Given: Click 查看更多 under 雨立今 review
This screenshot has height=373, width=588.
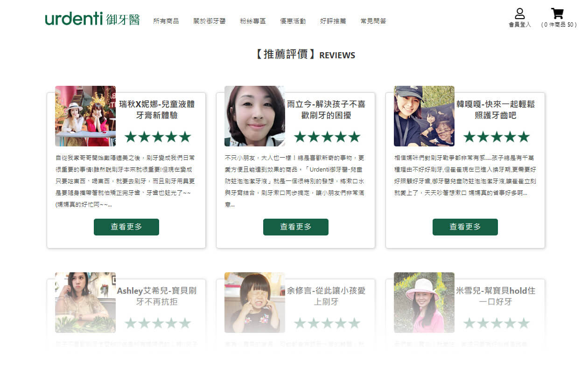Looking at the screenshot, I should point(296,227).
